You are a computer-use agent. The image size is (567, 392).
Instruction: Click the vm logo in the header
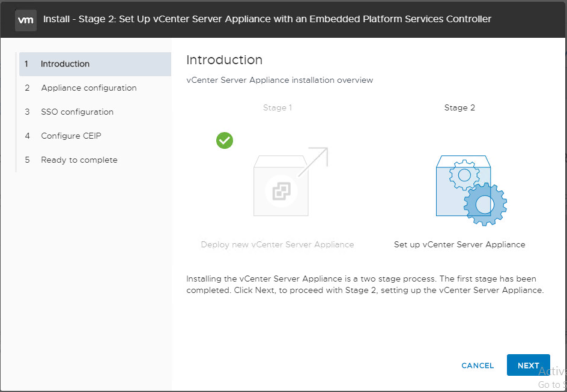tap(25, 19)
